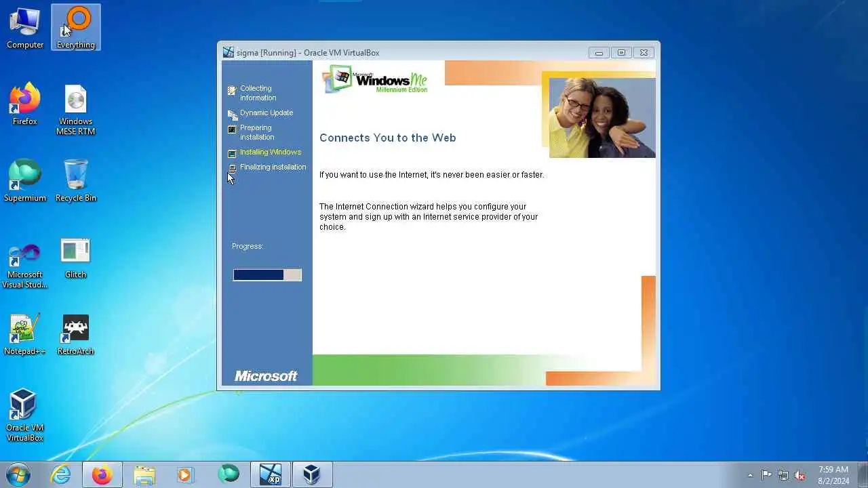This screenshot has height=488, width=868.
Task: Click the photo of two women
Action: pos(602,118)
